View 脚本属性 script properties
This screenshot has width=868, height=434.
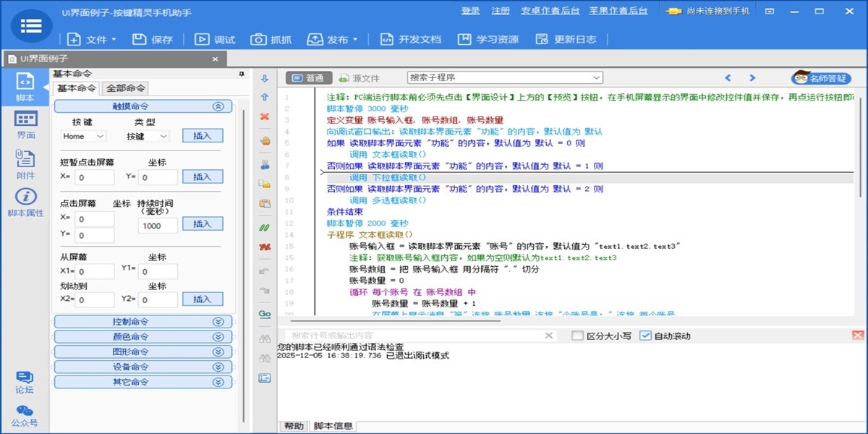(24, 203)
